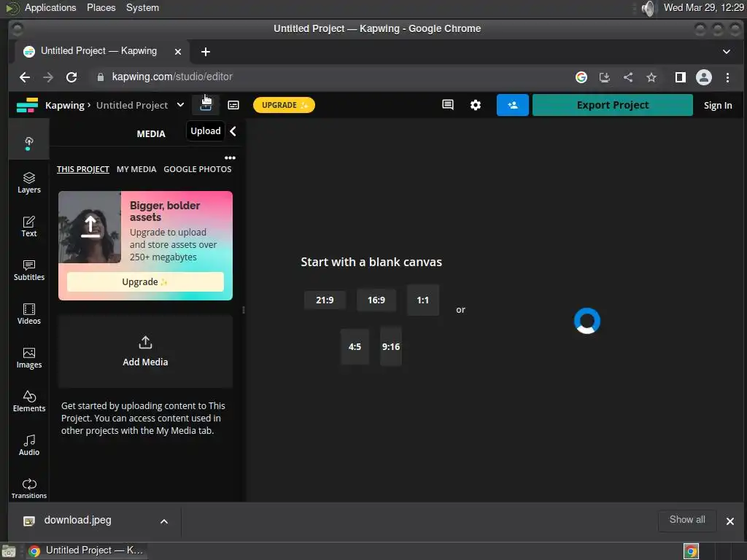Switch to the GOOGLE PHOTOS tab
747x560 pixels.
198,169
